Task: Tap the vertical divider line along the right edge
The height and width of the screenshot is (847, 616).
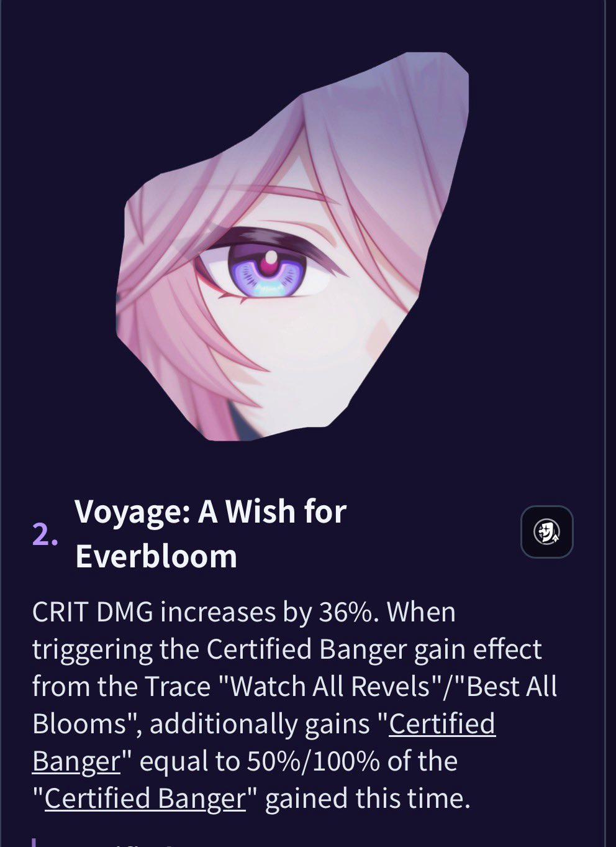Action: (605, 423)
